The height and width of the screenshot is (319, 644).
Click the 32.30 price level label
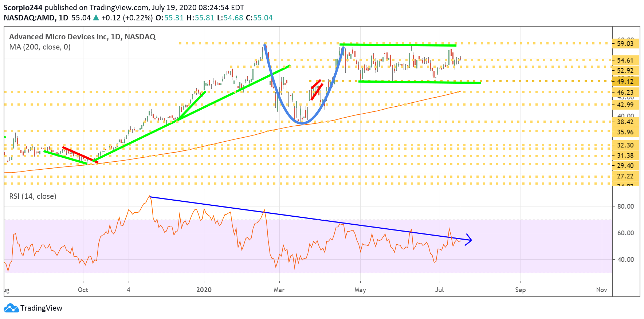(x=625, y=145)
